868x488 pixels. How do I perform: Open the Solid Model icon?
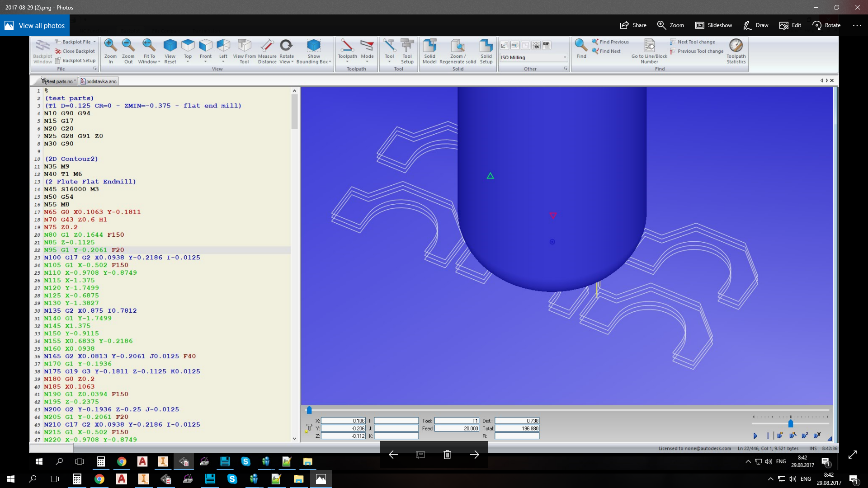coord(429,45)
